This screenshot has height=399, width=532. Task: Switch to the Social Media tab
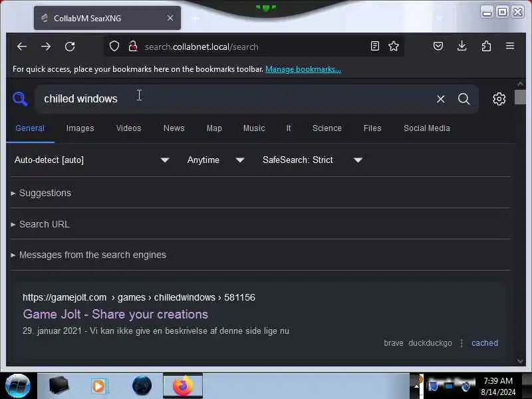(x=427, y=128)
